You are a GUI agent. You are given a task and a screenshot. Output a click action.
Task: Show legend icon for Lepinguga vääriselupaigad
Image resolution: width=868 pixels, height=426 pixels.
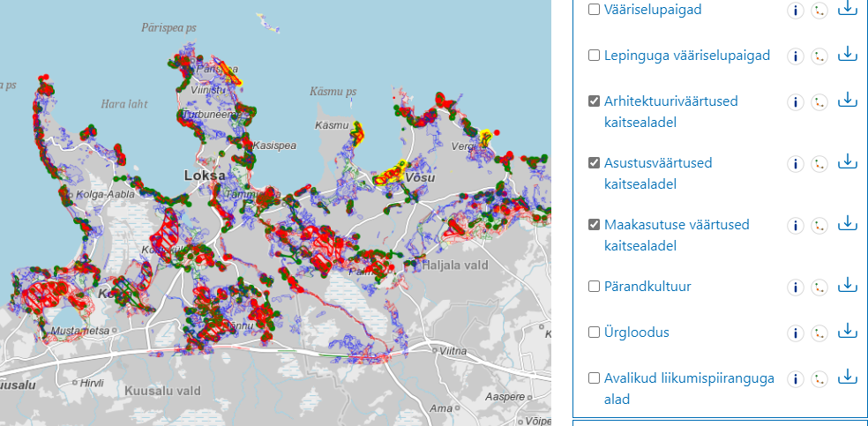(819, 56)
